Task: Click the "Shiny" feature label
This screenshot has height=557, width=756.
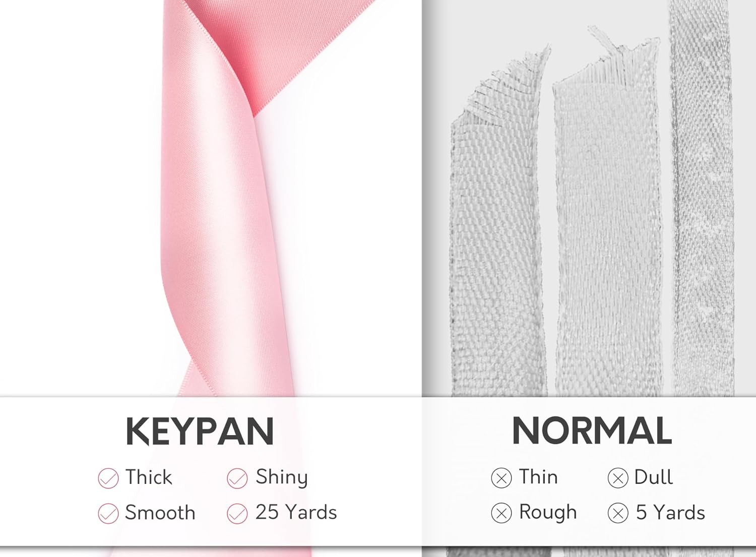Action: pos(282,477)
